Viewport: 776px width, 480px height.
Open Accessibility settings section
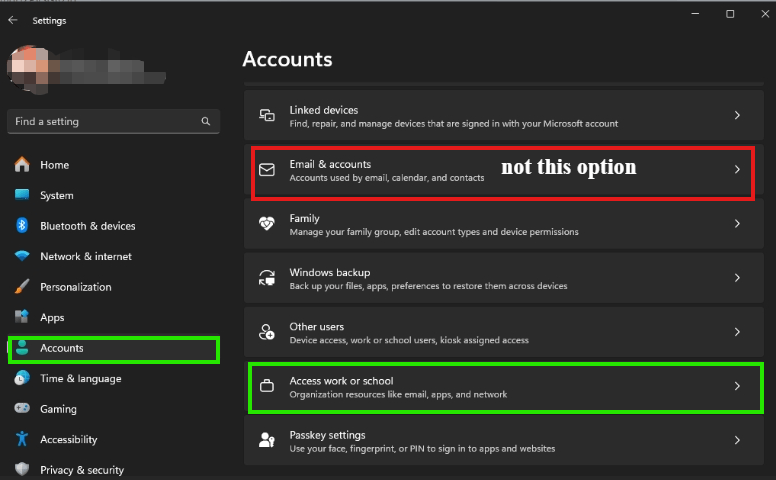(x=113, y=439)
